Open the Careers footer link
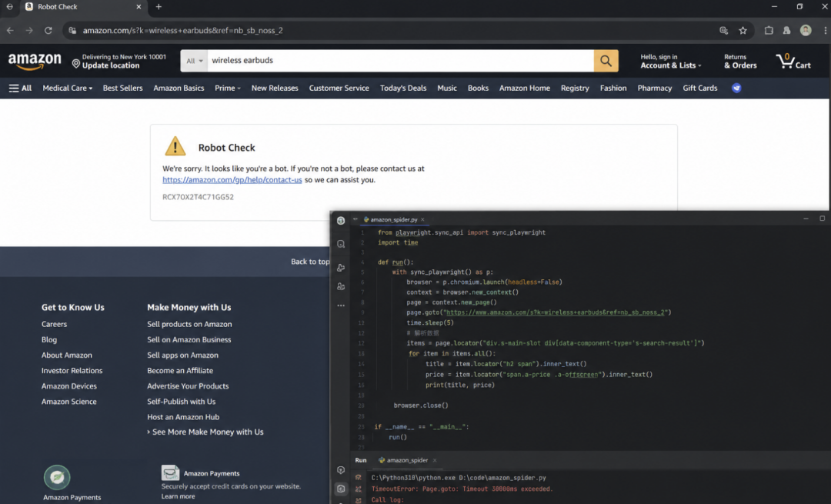 tap(54, 324)
